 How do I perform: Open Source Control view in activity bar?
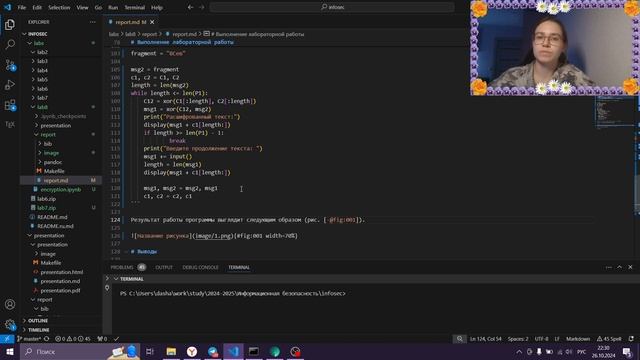[x=10, y=65]
